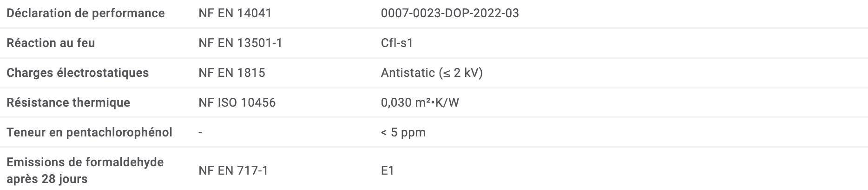Click the DOP reference '0007-0023-DOP-2022-03'
This screenshot has width=868, height=190.
click(x=449, y=13)
